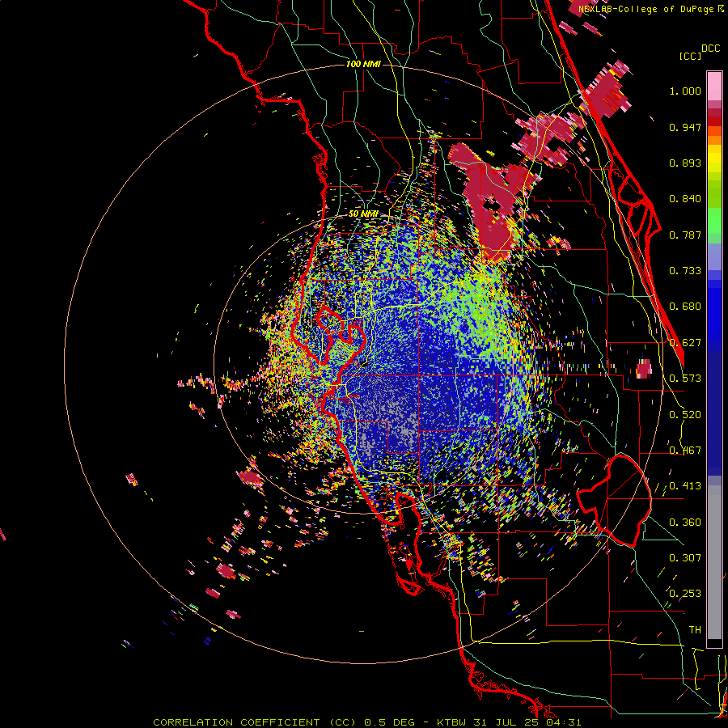Click the 0.413 legend value

[x=685, y=486]
